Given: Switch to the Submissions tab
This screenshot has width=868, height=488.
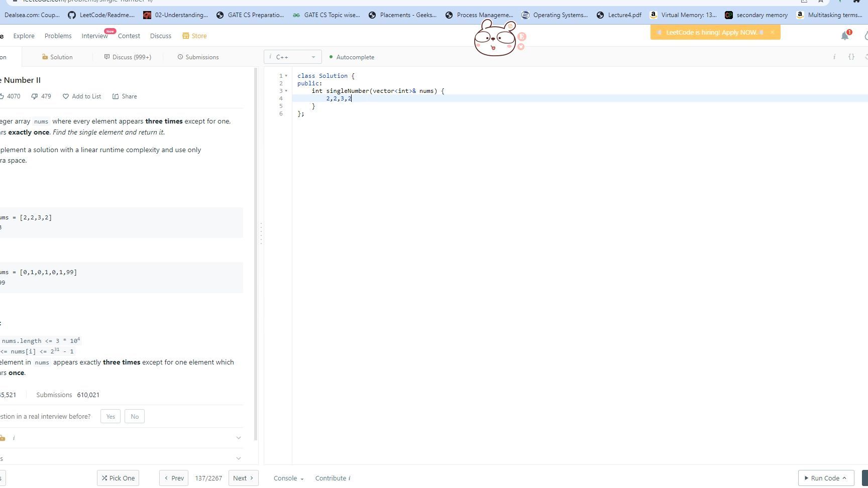Looking at the screenshot, I should [198, 57].
